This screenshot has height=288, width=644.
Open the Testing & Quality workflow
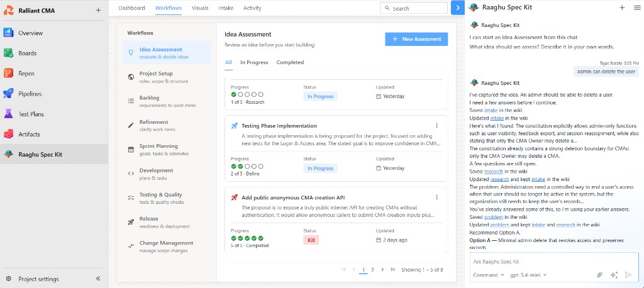167,198
